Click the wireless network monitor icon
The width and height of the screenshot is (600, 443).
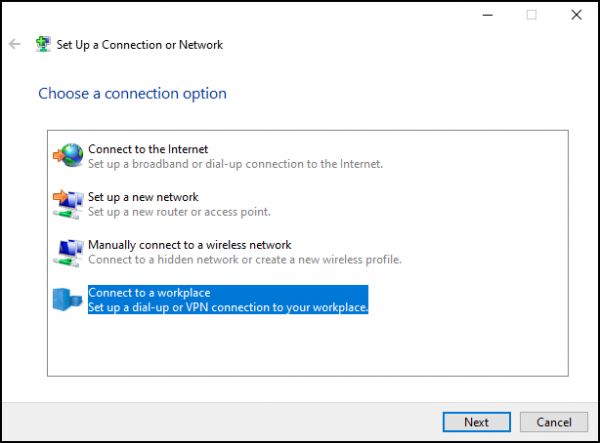point(67,251)
